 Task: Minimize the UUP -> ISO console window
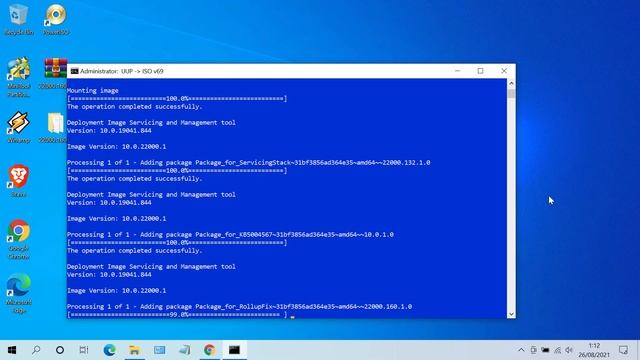click(x=457, y=71)
